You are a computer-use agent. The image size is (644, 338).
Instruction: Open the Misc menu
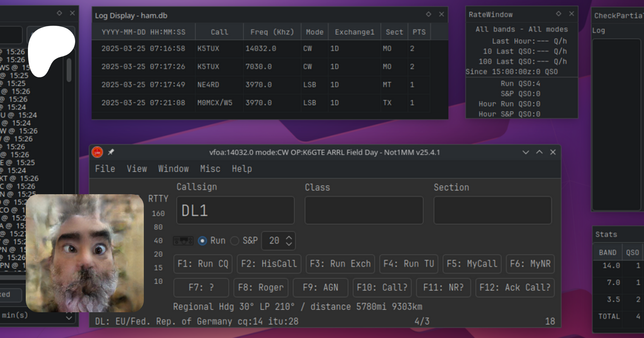point(210,169)
